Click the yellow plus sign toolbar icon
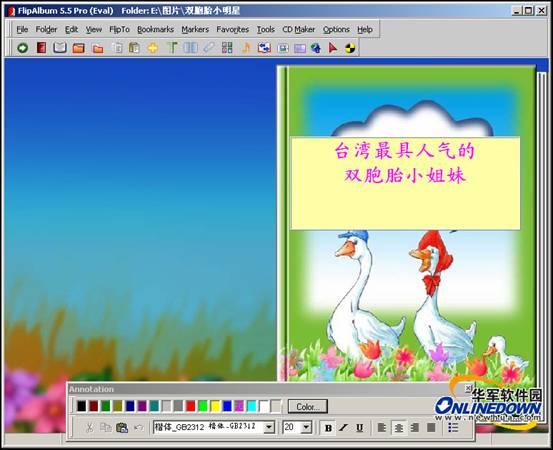553x450 pixels. click(x=153, y=48)
